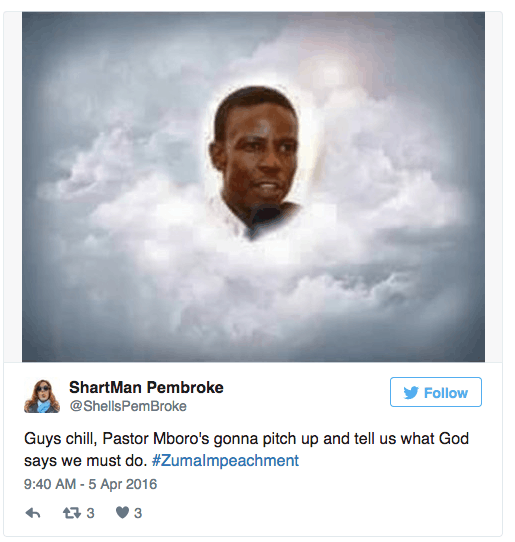
Task: Select the tweet text starting 'Guys chill'
Action: 246,449
